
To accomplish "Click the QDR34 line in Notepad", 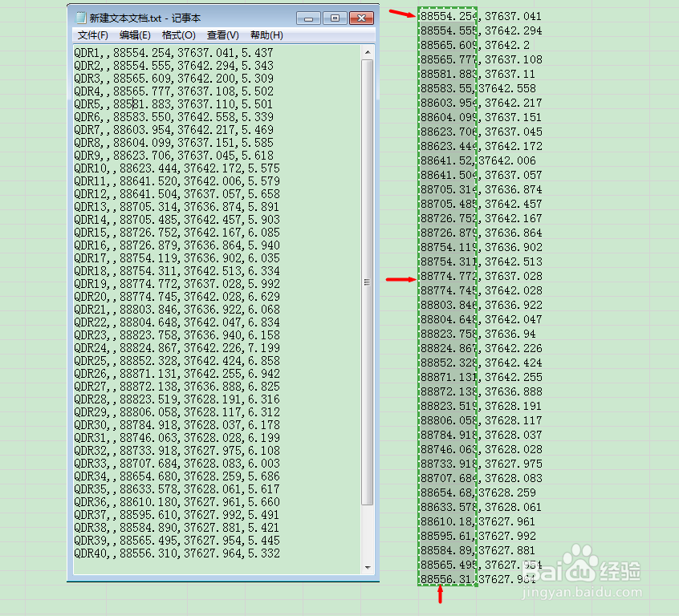I will 177,476.
